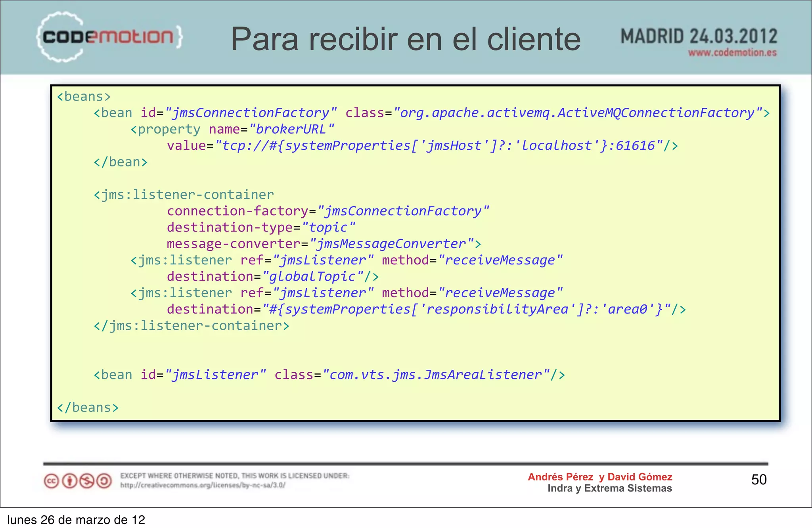Click the 'MADRID 24.03.2012' header text
The width and height of the screenshot is (812, 528).
click(699, 36)
